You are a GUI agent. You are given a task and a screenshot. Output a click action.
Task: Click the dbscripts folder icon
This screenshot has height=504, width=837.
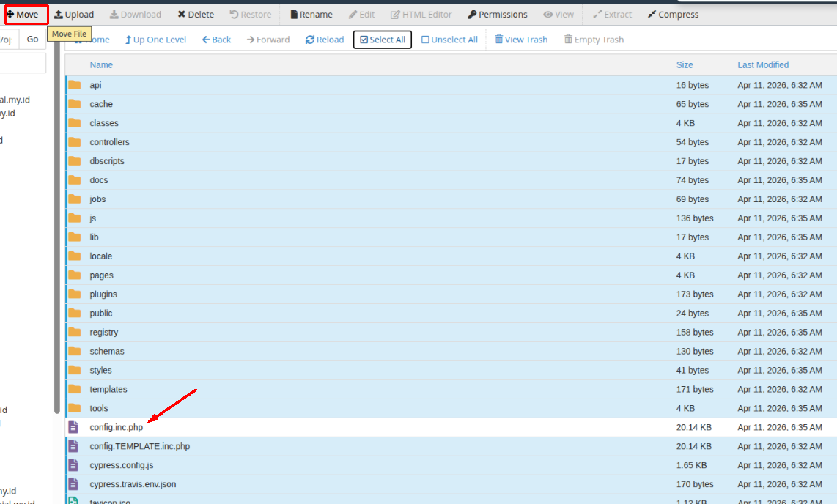pyautogui.click(x=75, y=161)
